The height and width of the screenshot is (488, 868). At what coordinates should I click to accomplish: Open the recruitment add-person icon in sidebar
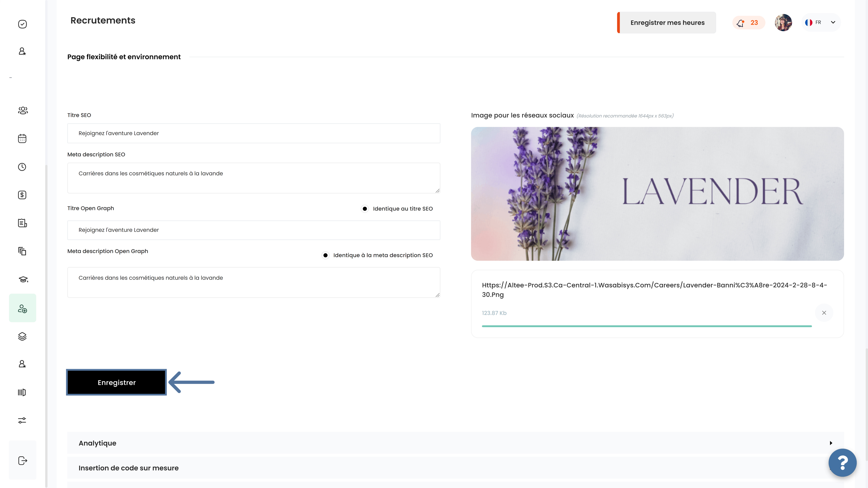(23, 308)
